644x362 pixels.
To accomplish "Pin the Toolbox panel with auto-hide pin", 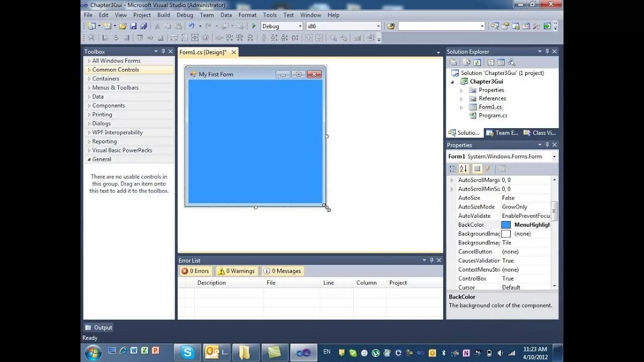I will pyautogui.click(x=163, y=51).
